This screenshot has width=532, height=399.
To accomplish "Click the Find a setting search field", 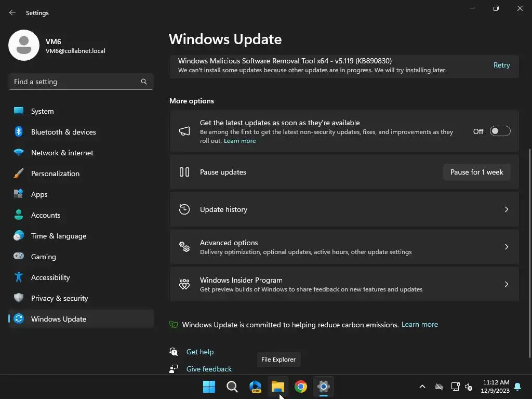I will (81, 82).
